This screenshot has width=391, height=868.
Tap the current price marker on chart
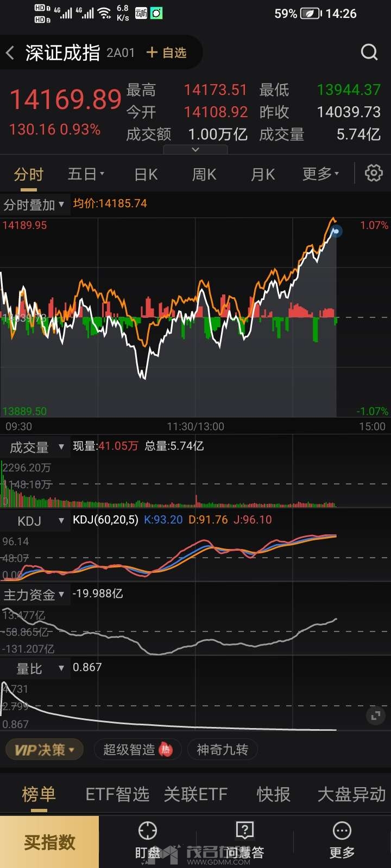click(336, 232)
